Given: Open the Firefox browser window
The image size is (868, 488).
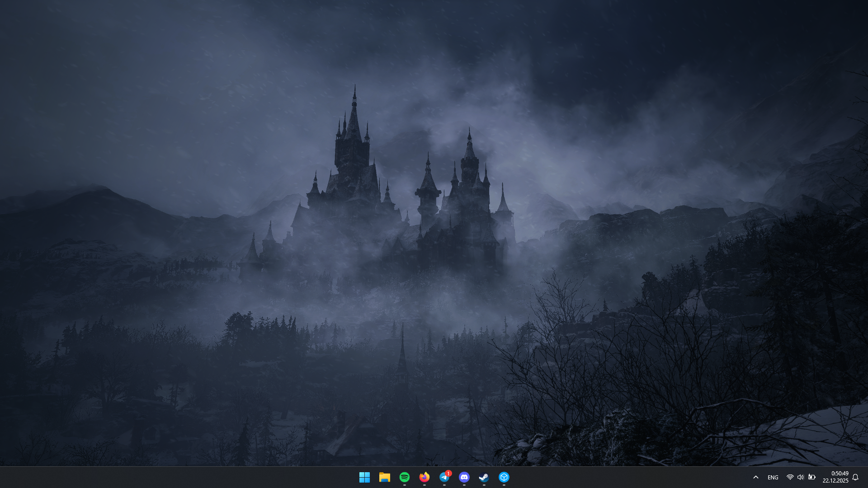Looking at the screenshot, I should (424, 477).
